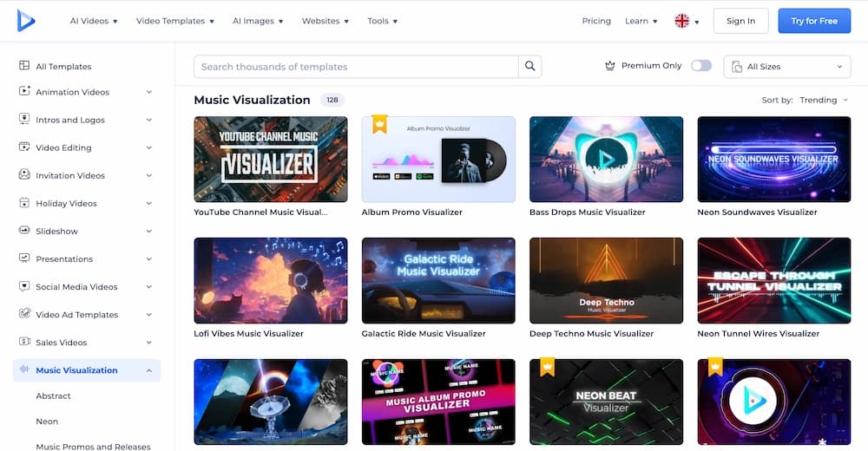Toggle the Premium Only switch

click(x=700, y=66)
